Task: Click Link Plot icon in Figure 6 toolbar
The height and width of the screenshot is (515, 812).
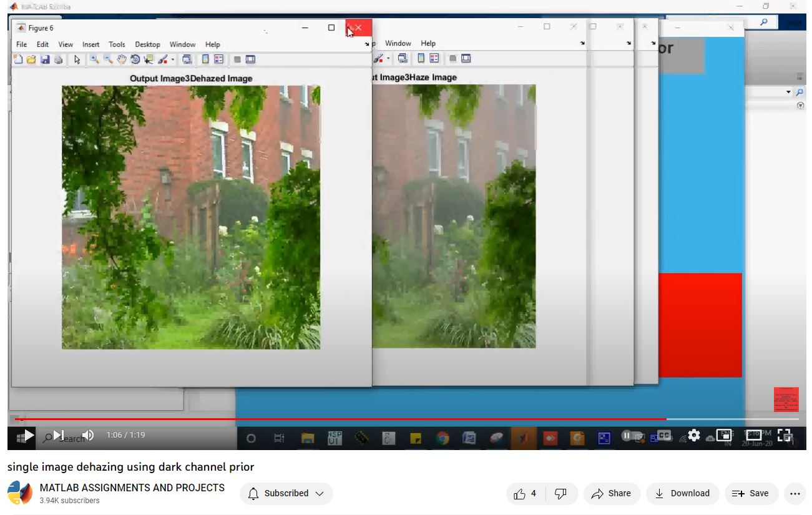Action: tap(187, 59)
